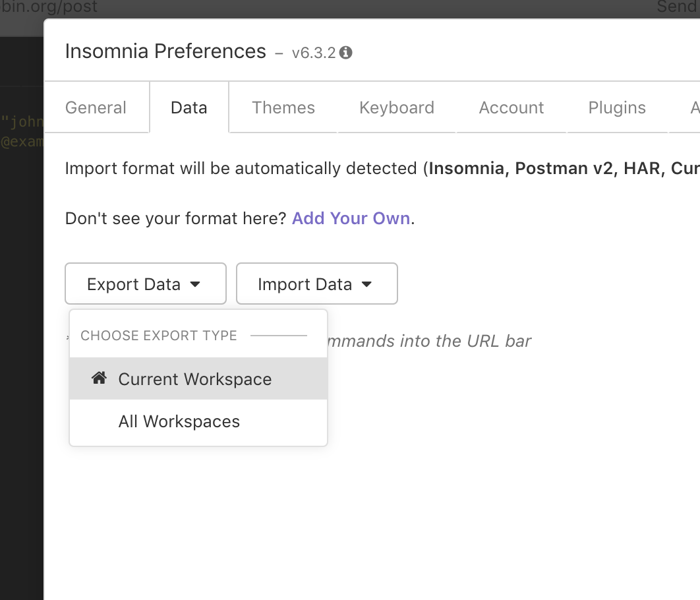Viewport: 700px width, 600px height.
Task: Click the version info icon next to v6.3.2
Action: [x=345, y=53]
